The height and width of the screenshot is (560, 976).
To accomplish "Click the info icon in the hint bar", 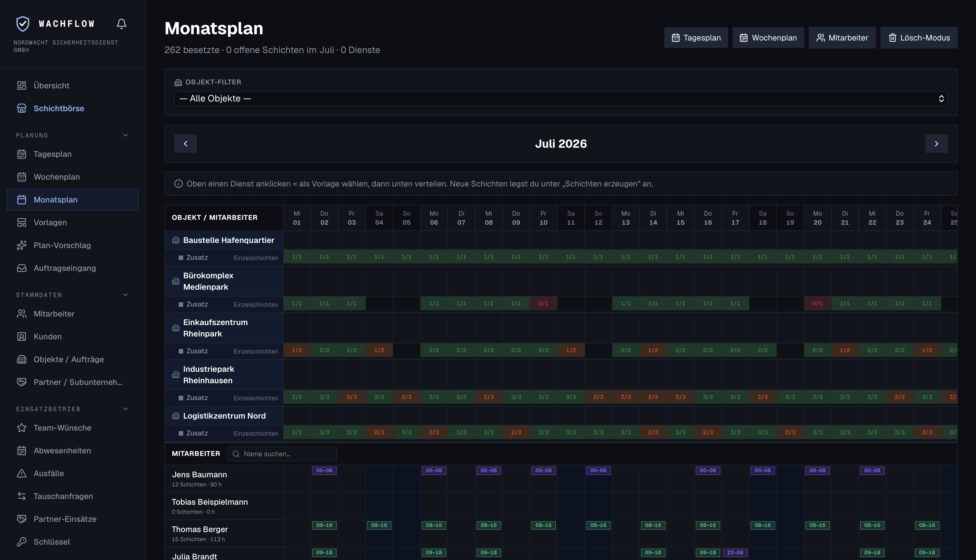I will pos(179,184).
